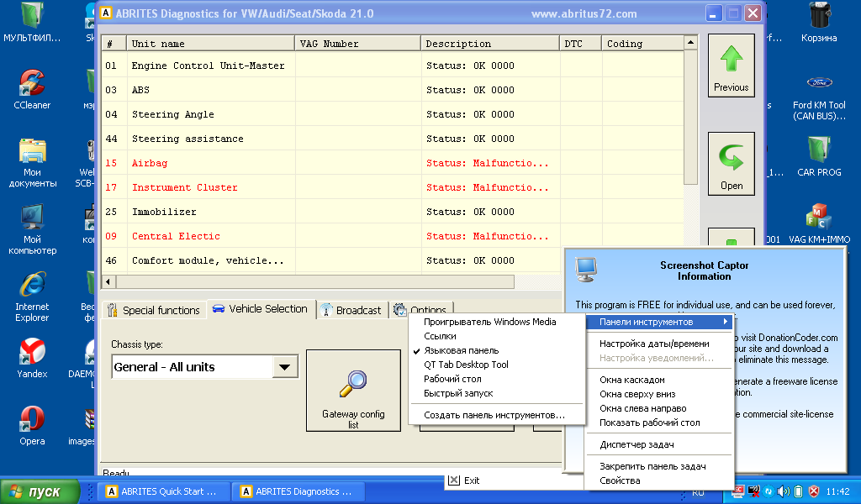Image resolution: width=861 pixels, height=504 pixels.
Task: Switch to ABRITES Quick Start taskbar button
Action: click(162, 491)
